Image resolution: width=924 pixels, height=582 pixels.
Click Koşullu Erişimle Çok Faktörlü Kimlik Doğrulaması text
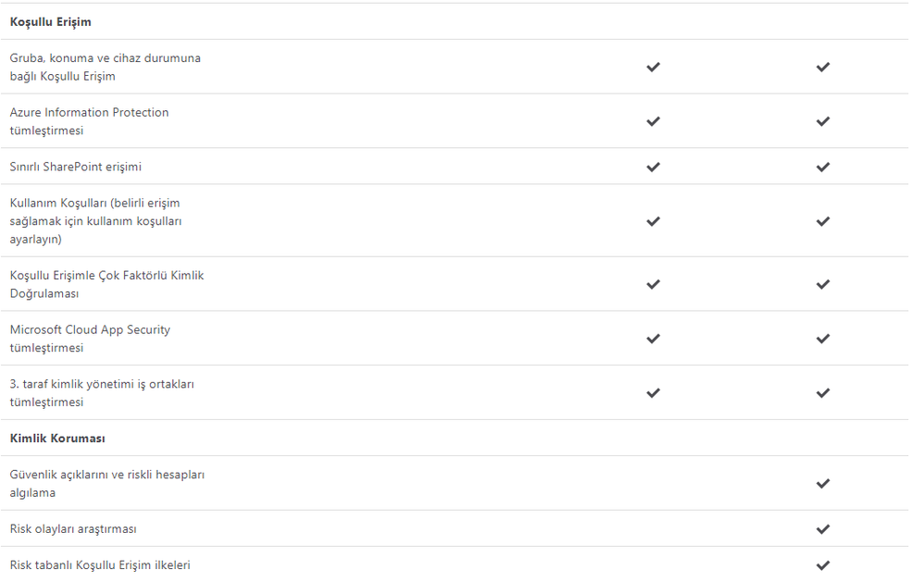[106, 284]
